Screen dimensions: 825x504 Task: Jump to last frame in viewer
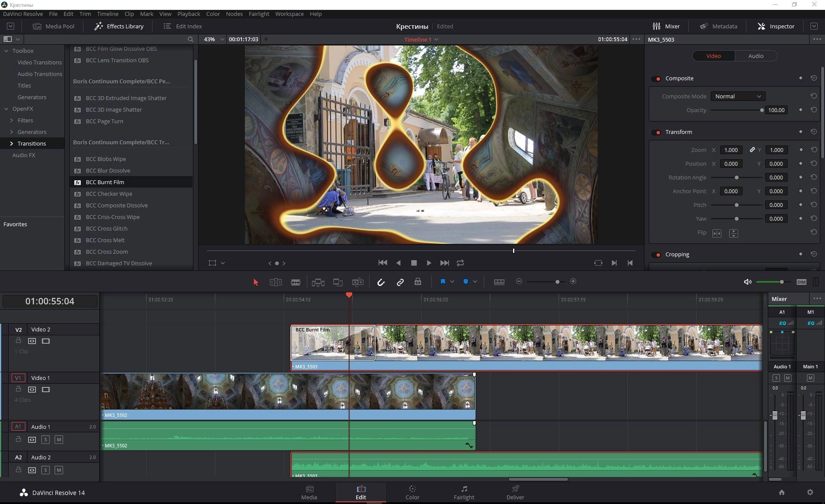[445, 263]
